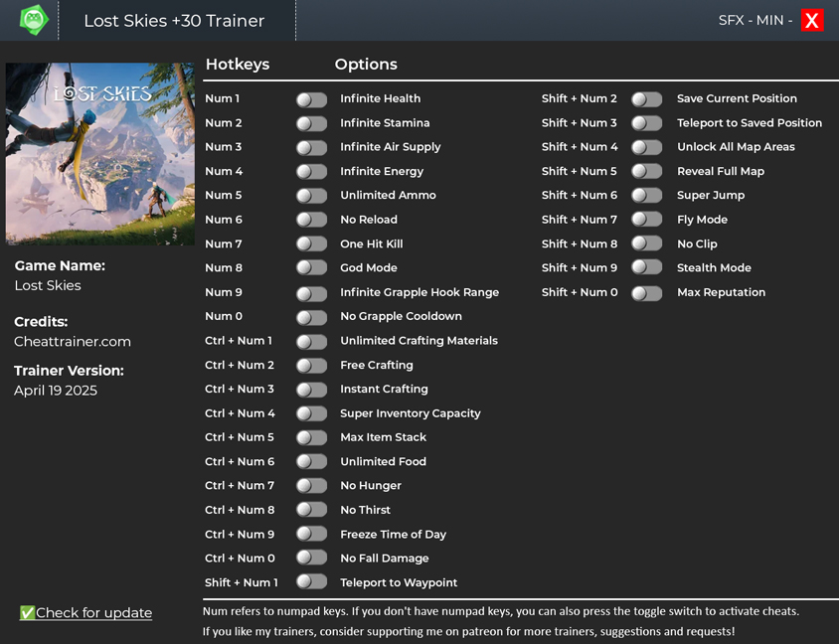The image size is (839, 644).
Task: Click the green checkmark beside Check for update
Action: pos(27,612)
